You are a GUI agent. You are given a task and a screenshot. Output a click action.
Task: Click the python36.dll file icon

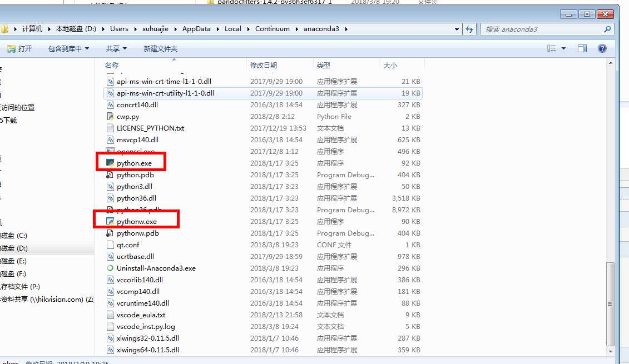pos(110,198)
